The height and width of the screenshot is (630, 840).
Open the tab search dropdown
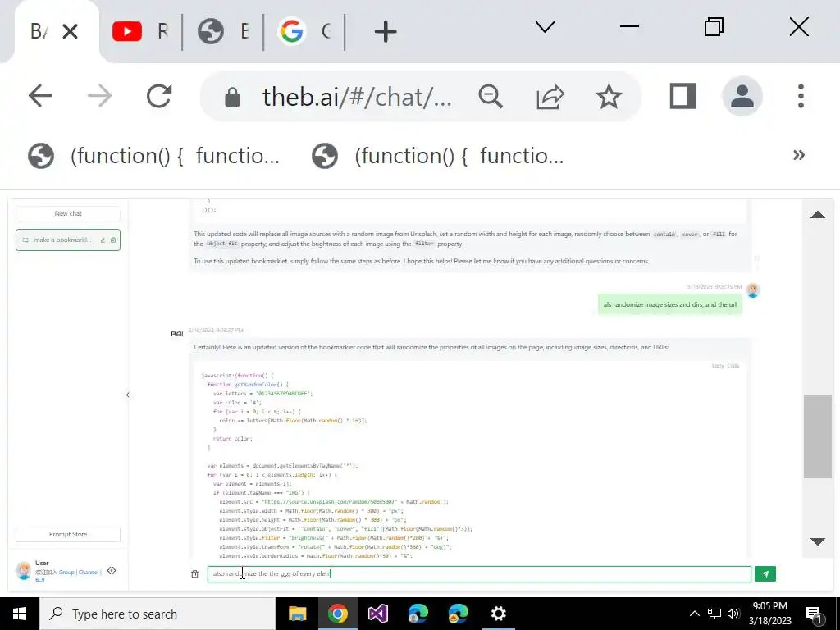click(x=545, y=27)
